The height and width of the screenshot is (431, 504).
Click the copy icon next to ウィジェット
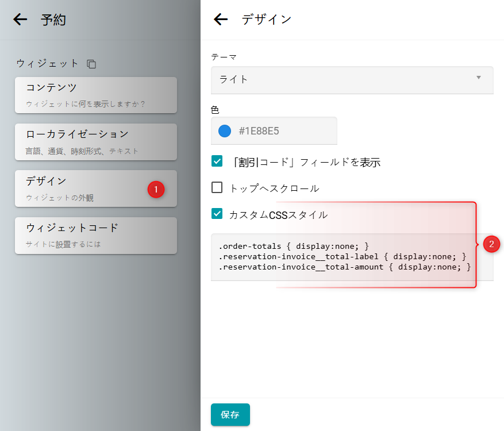(91, 64)
